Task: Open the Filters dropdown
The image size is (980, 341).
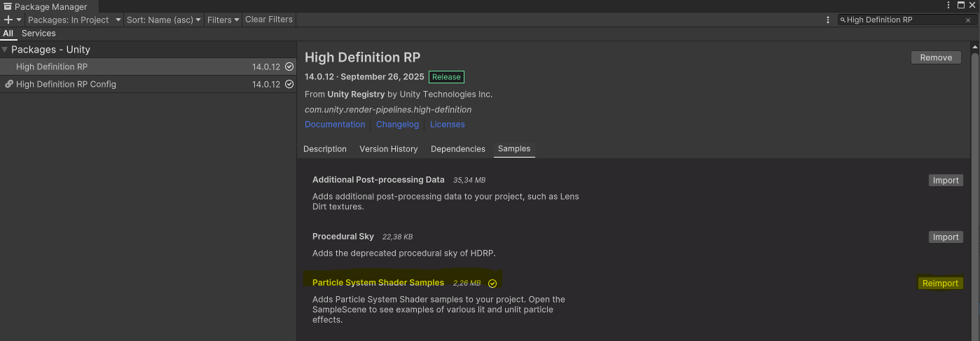Action: click(223, 20)
